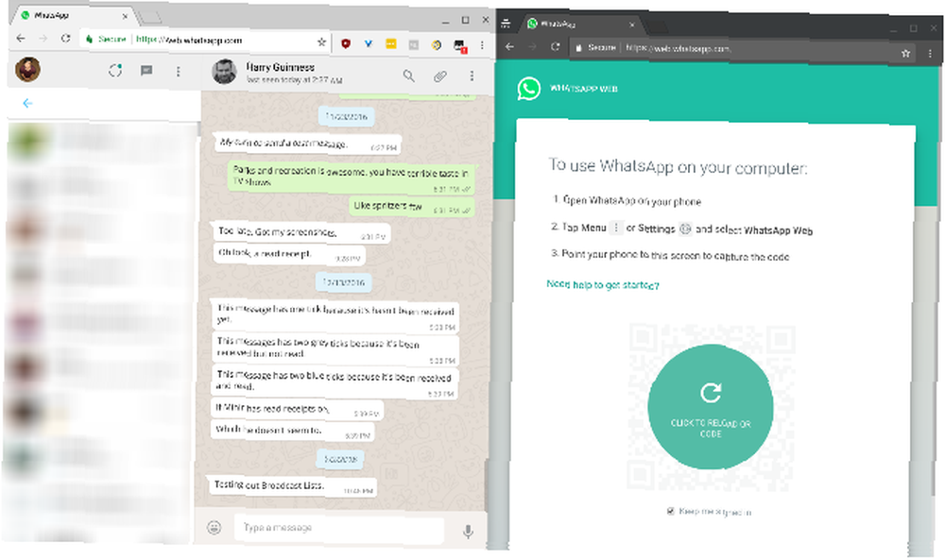Viewport: 945px width, 560px height.
Task: Select the 'Oh look, a read receipt' message
Action: [288, 254]
